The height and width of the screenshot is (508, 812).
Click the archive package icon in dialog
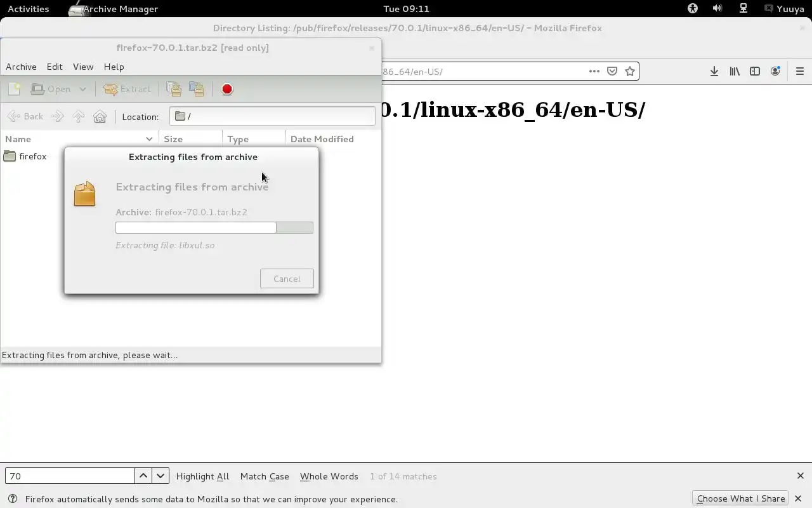pos(84,194)
